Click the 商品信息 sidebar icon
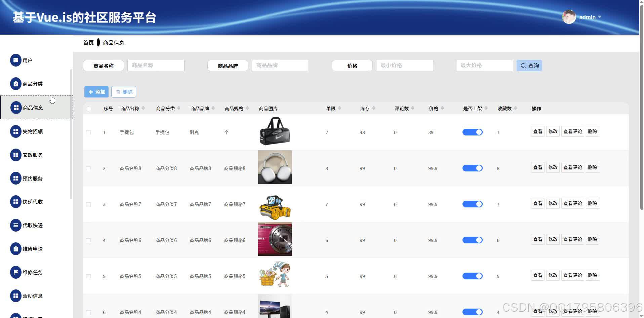The width and height of the screenshot is (644, 318). click(x=16, y=108)
